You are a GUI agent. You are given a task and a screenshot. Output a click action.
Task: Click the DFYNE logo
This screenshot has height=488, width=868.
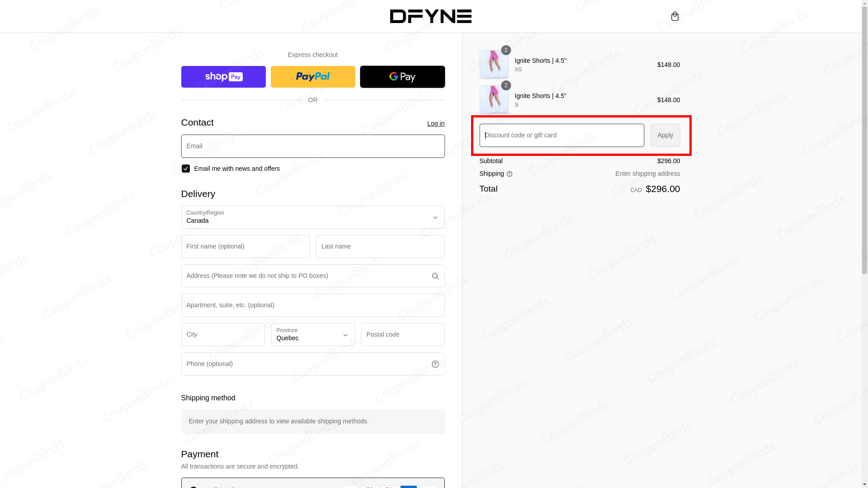[430, 16]
